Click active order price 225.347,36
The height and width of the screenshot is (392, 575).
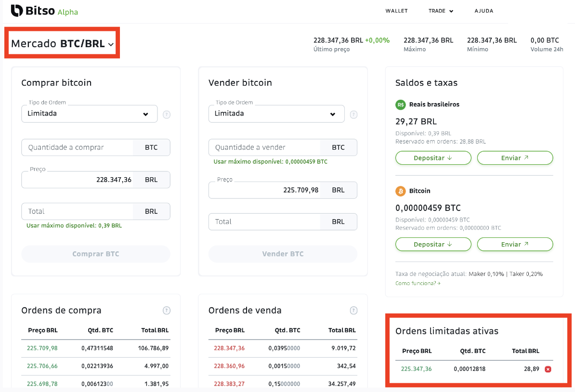(x=416, y=369)
